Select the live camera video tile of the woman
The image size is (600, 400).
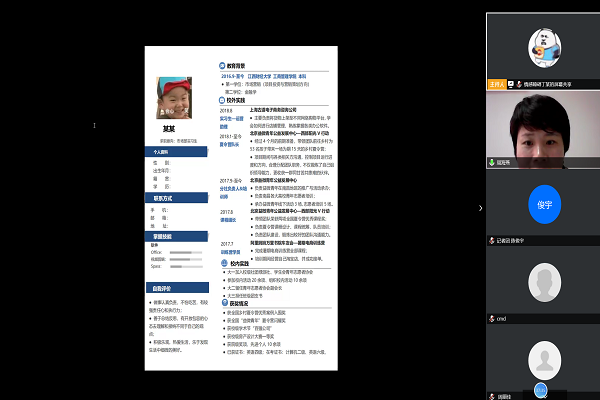coord(543,129)
